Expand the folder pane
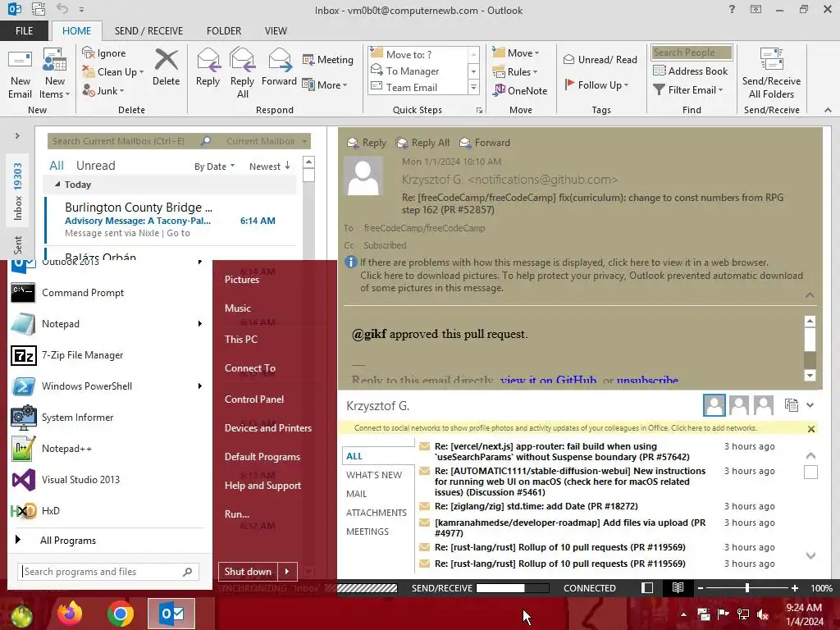The width and height of the screenshot is (840, 630). click(x=17, y=135)
